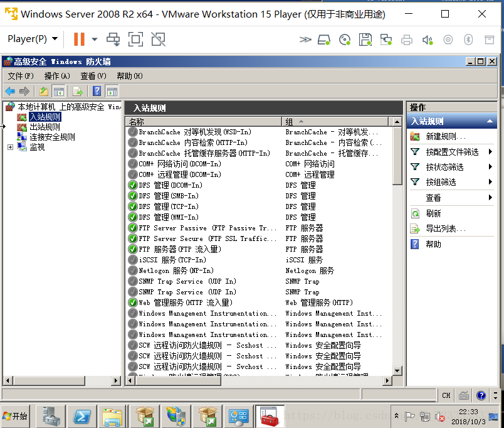Open Server Manager from taskbar
The width and height of the screenshot is (504, 428).
tap(51, 417)
